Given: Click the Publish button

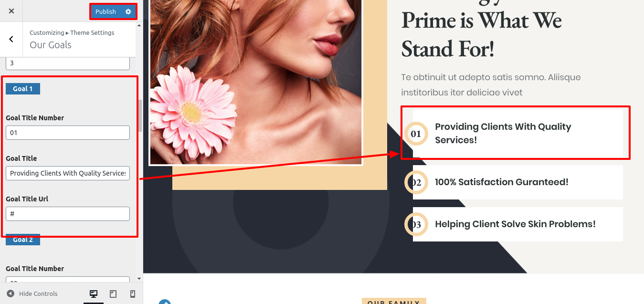Looking at the screenshot, I should click(x=106, y=11).
